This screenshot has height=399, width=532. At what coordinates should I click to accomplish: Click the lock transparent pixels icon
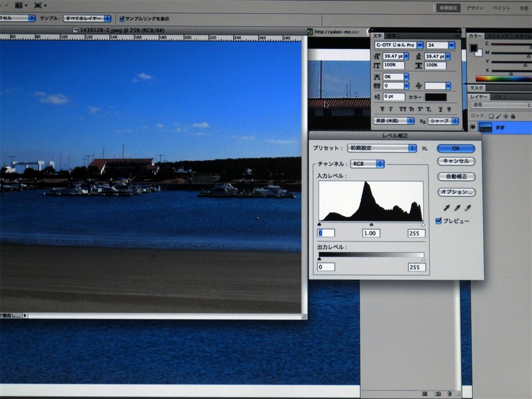[491, 116]
